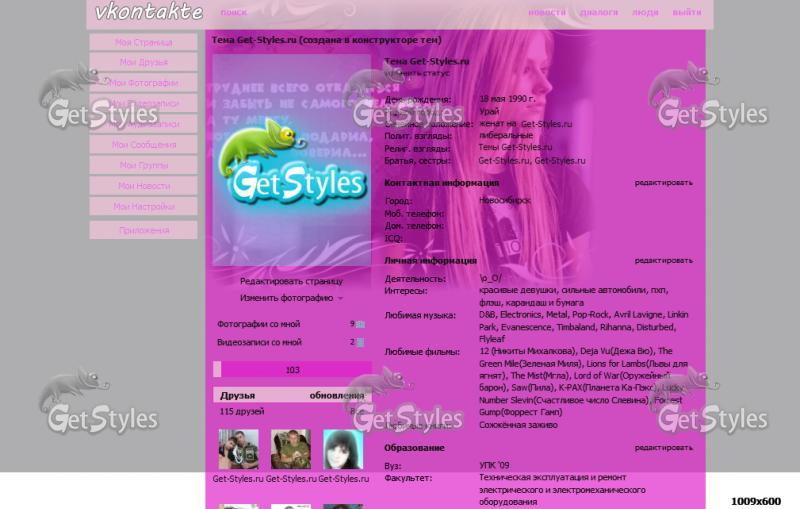Open the photos-with-me icon next to 9
Screen dimensions: 800x509
pos(360,324)
